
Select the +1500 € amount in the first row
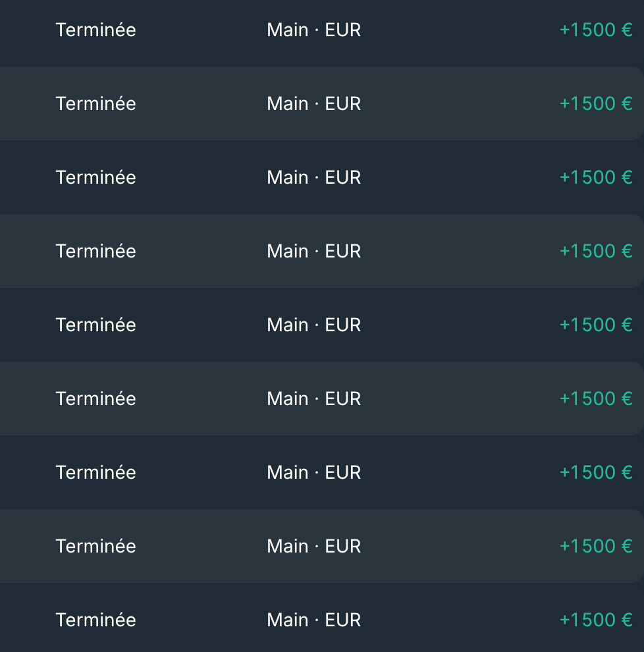tap(596, 30)
